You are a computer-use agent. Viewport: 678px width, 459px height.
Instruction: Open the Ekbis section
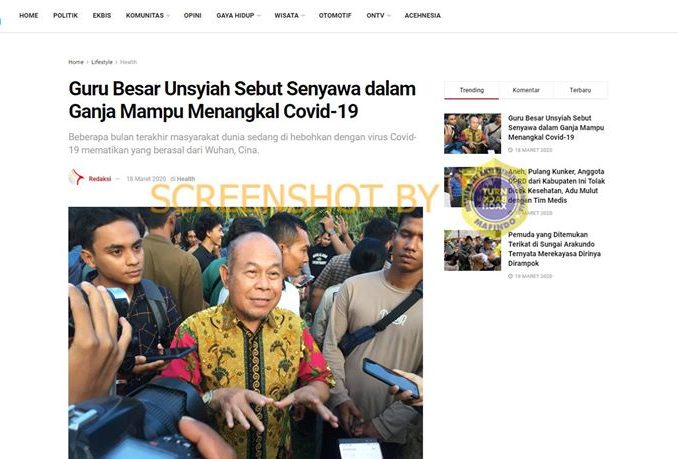click(102, 16)
